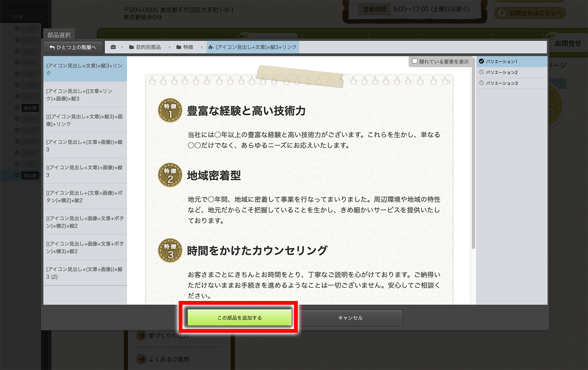Select バリエーション2 option
Screen dimensions: 588x370
[x=502, y=72]
